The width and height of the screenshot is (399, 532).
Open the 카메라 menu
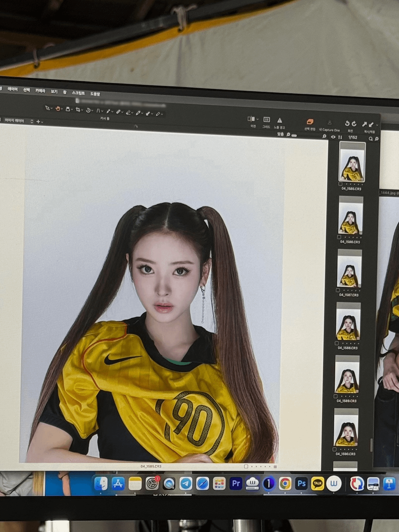pos(40,91)
